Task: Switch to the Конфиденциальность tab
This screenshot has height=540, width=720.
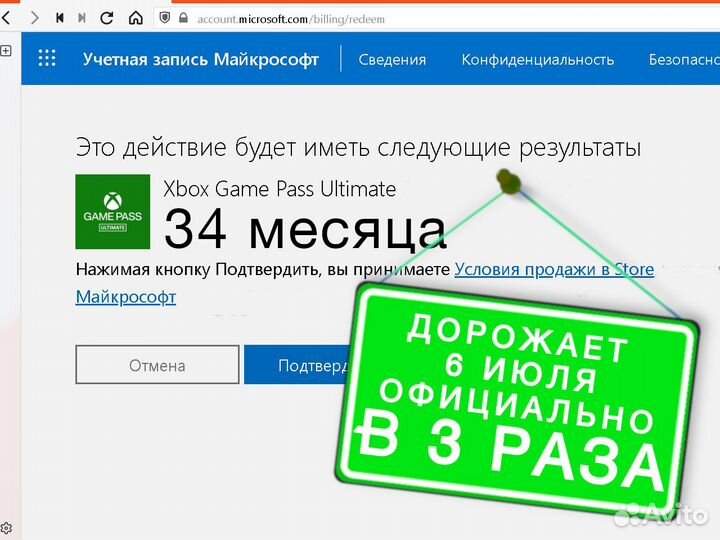Action: point(538,60)
